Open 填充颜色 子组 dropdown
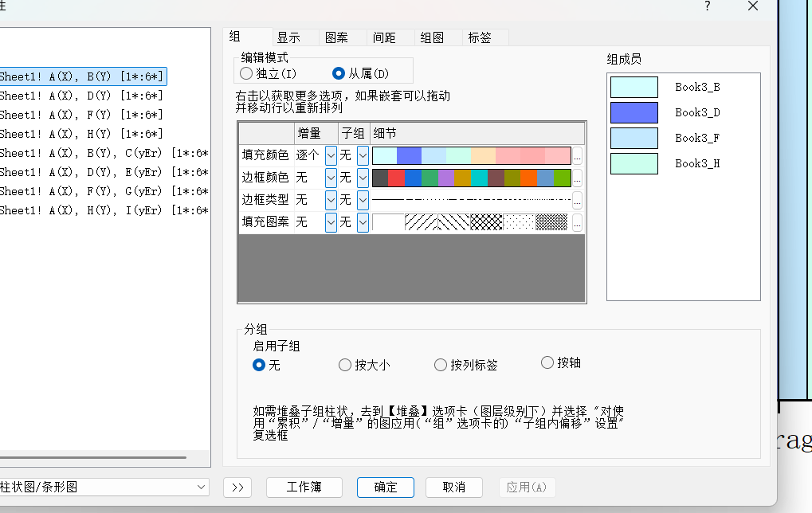Screen dimensions: 812x513 pos(363,155)
